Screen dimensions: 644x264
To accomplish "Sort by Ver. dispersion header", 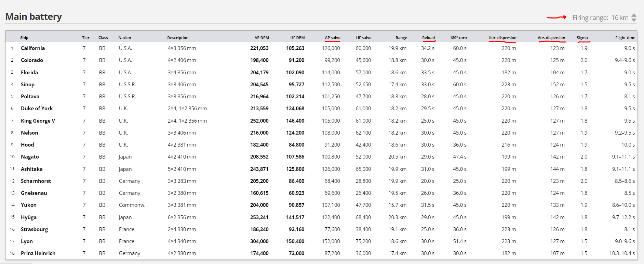I will pos(551,38).
